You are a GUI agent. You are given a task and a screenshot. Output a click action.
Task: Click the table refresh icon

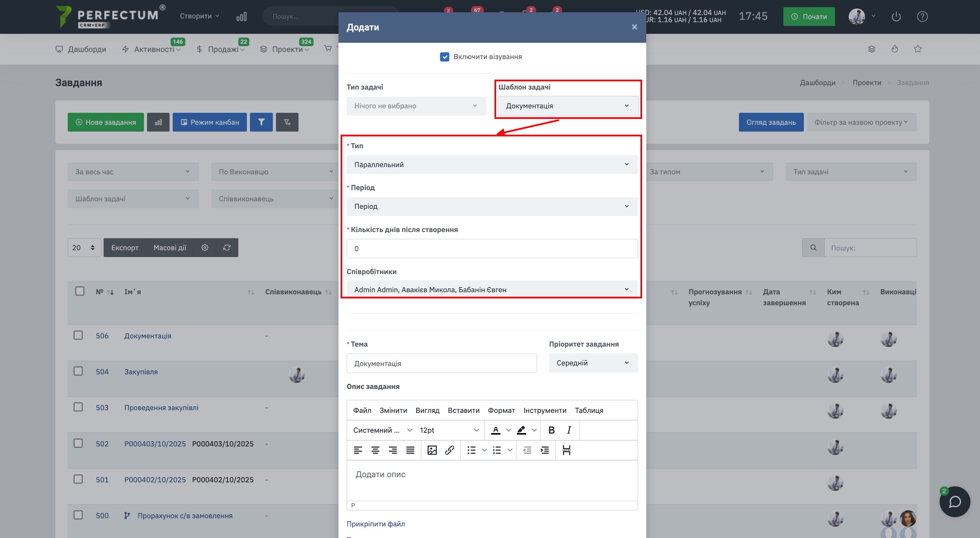[x=227, y=247]
